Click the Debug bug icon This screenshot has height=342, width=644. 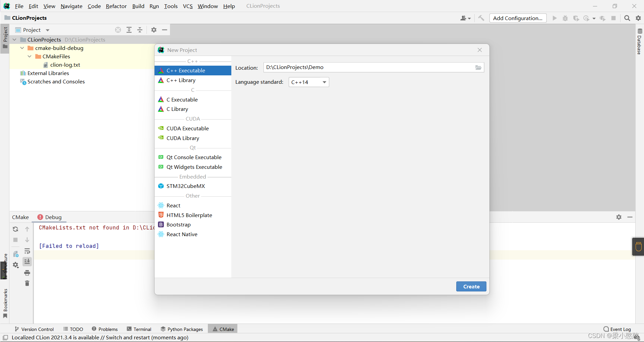coord(565,18)
